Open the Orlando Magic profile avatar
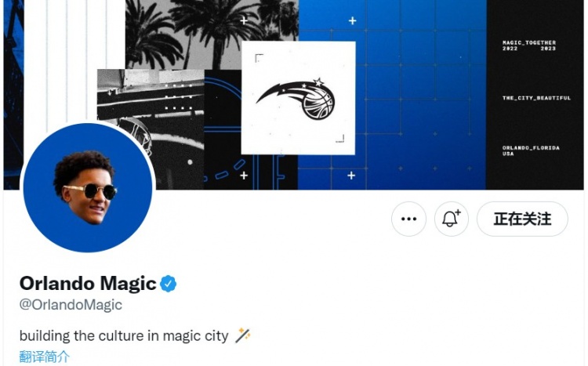 [88, 187]
